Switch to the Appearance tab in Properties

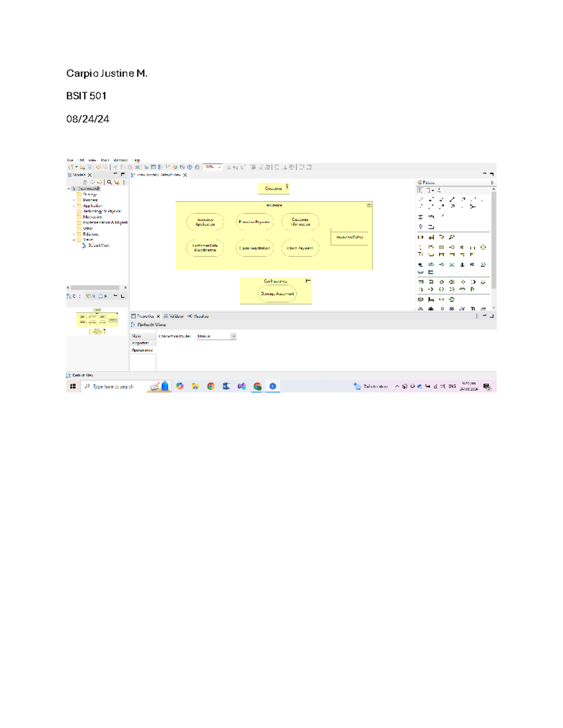pyautogui.click(x=143, y=350)
